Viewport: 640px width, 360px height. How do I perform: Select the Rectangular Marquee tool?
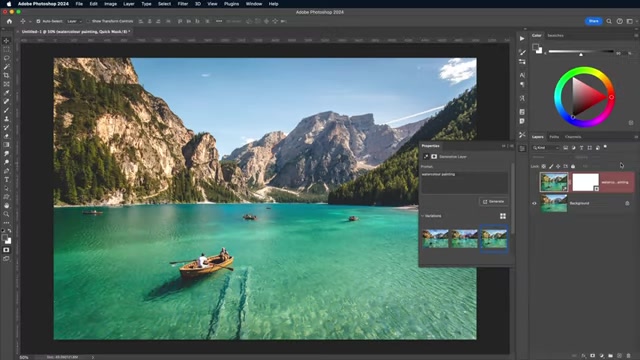click(6, 49)
